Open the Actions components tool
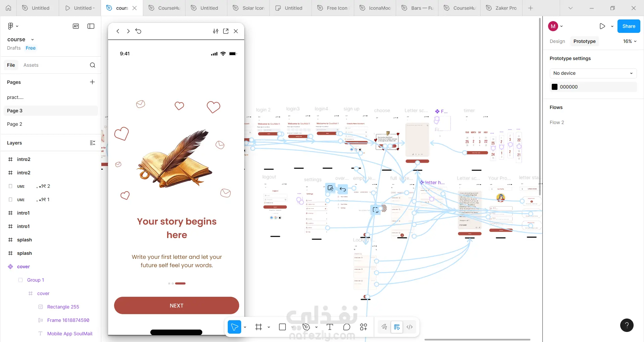The image size is (644, 342). click(x=364, y=327)
